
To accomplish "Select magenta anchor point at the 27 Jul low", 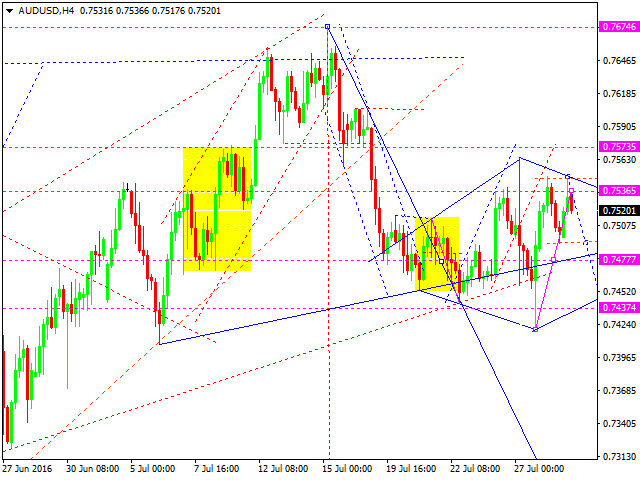I will coord(535,329).
